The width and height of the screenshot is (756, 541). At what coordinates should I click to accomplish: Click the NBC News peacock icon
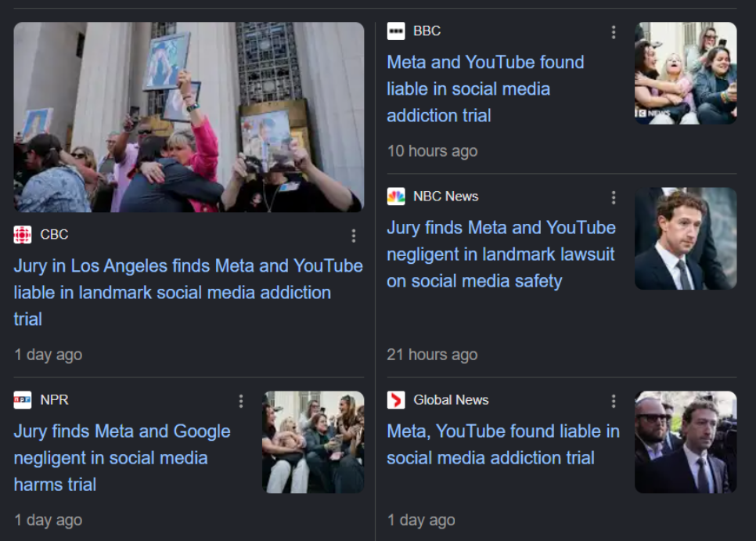(x=396, y=197)
